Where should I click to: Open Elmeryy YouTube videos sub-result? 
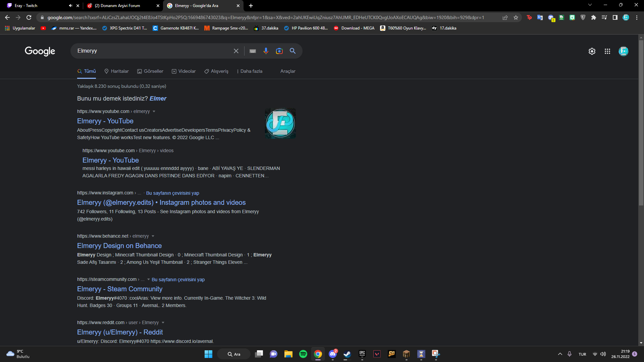tap(111, 160)
